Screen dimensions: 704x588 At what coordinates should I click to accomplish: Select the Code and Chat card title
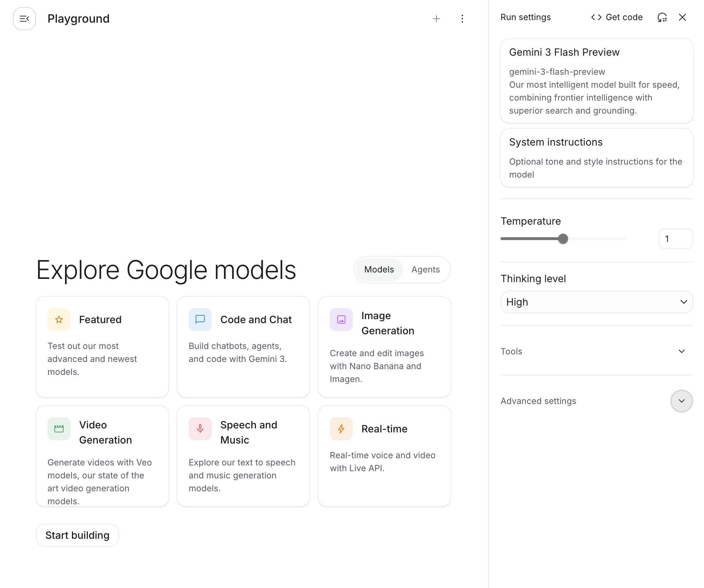pyautogui.click(x=256, y=320)
